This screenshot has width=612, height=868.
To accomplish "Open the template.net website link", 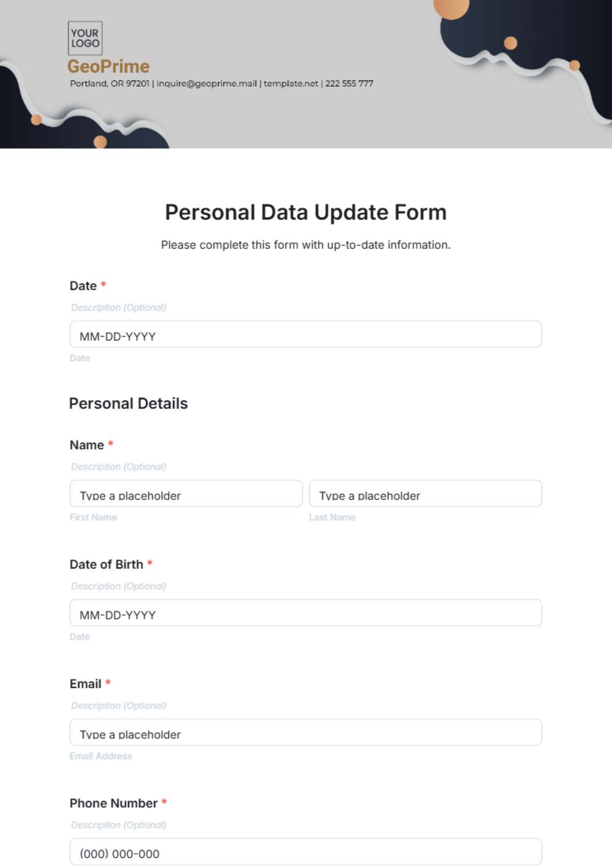I will point(291,84).
